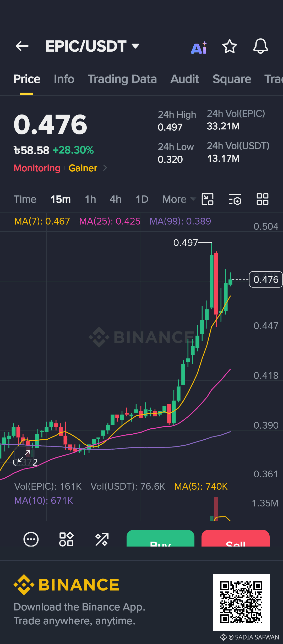Tap the current price tag 0.476 on axis

click(x=266, y=280)
